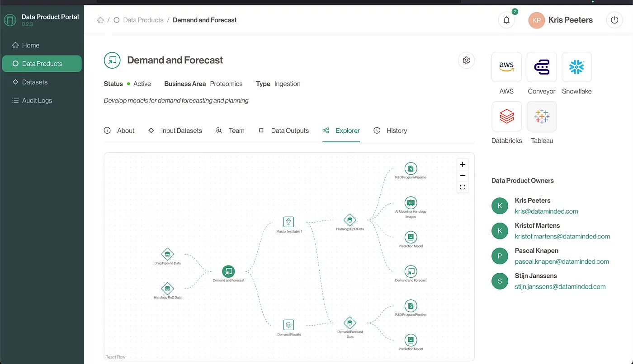Select the Histology RnD Data node beside Master test table
This screenshot has width=633, height=364.
(x=350, y=220)
